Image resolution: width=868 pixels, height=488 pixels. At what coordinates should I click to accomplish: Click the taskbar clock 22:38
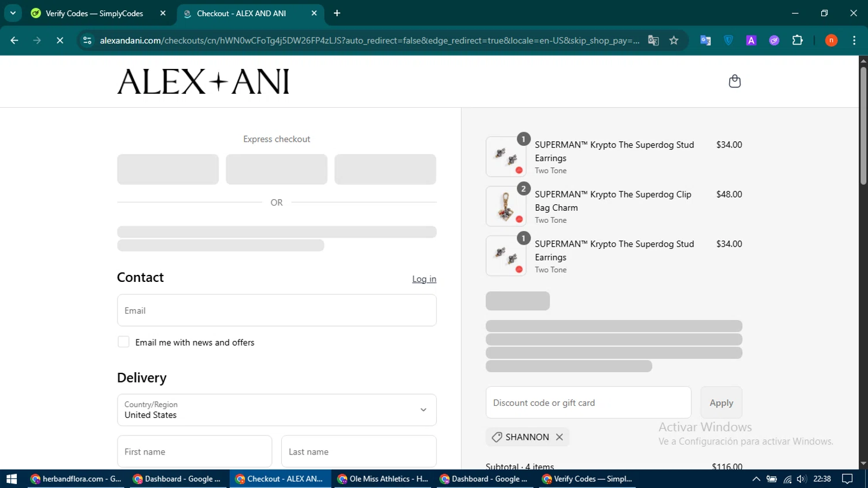coord(822,479)
